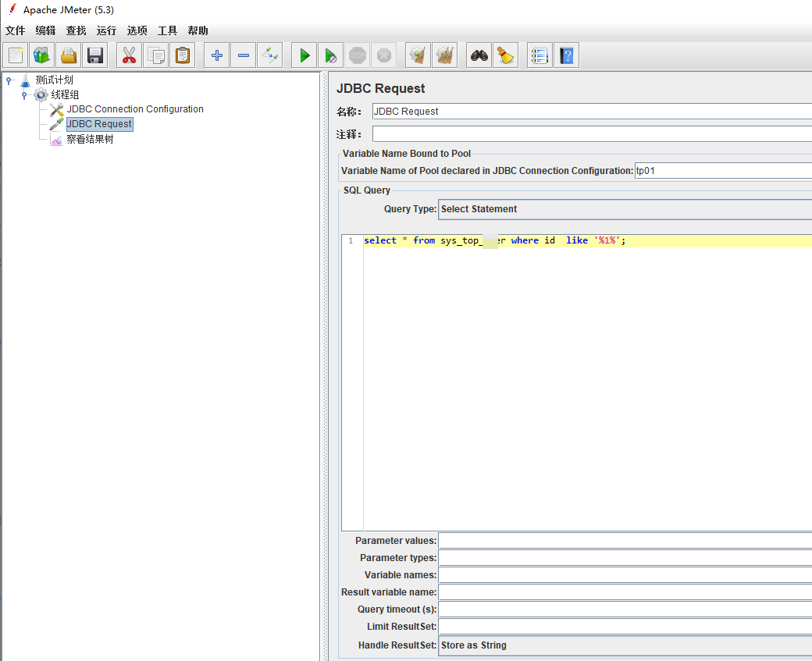Open the 帮助 menu
Image resolution: width=812 pixels, height=661 pixels.
click(x=198, y=30)
